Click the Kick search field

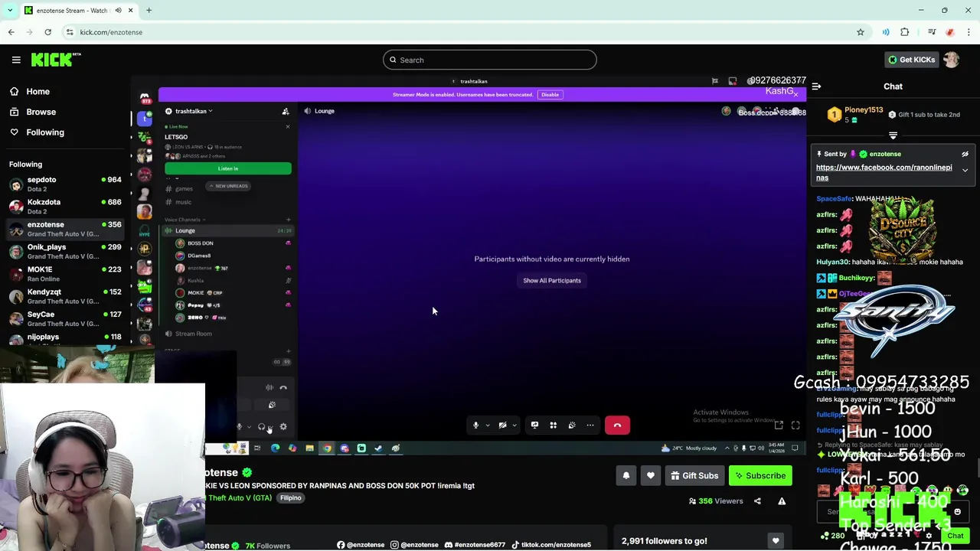(490, 60)
